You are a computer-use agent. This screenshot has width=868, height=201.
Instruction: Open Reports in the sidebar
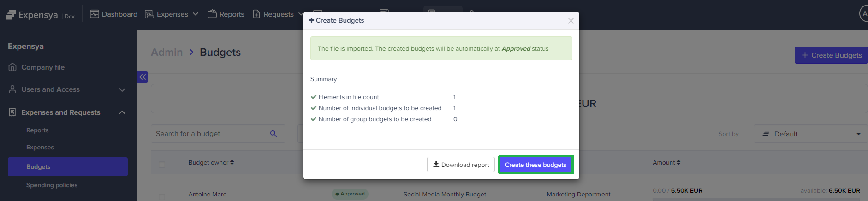tap(37, 130)
